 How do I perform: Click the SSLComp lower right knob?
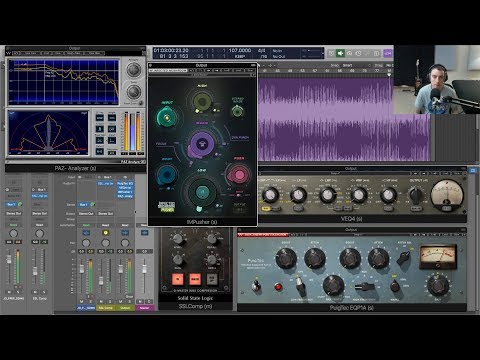point(211,259)
